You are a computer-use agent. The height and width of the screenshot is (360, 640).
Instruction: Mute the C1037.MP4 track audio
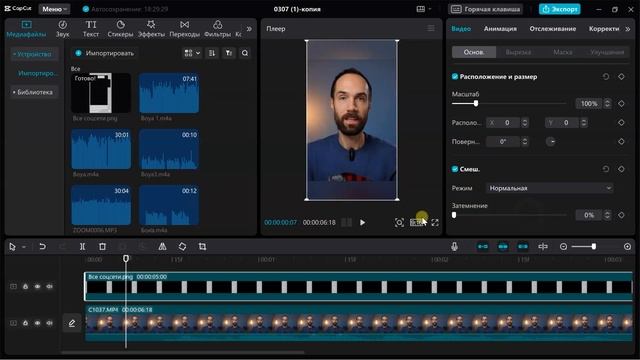[49, 323]
